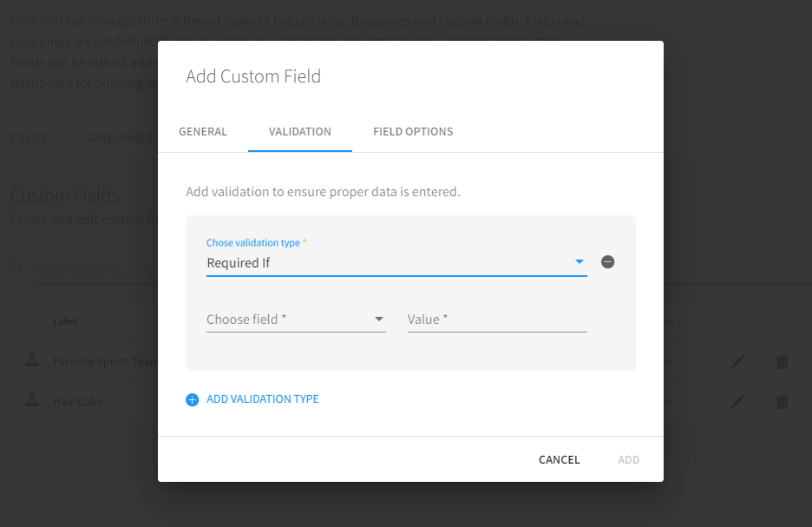This screenshot has height=527, width=812.
Task: Click the search magnifier icon
Action: [x=17, y=270]
